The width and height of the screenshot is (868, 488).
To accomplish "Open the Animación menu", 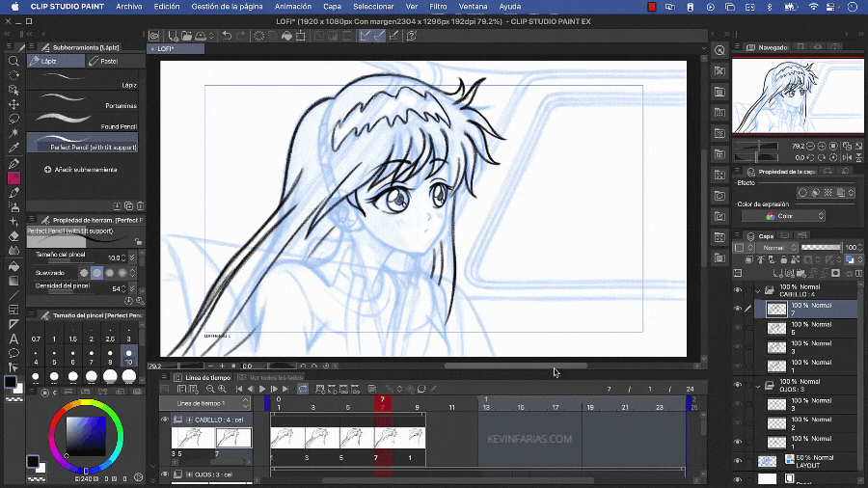I will (x=293, y=6).
